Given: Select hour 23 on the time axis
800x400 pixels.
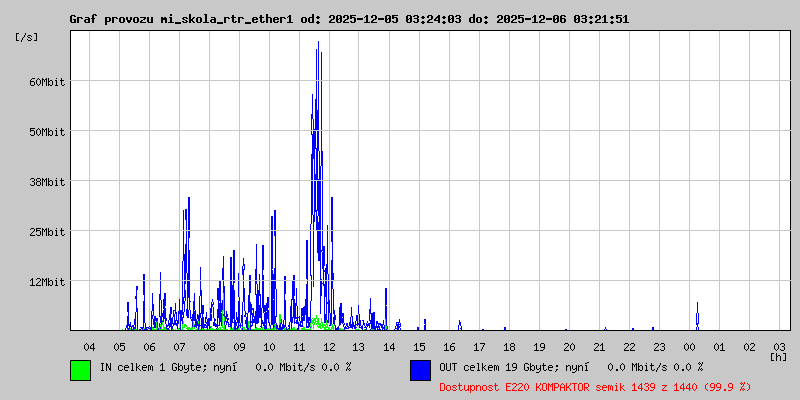Looking at the screenshot, I should [x=659, y=346].
